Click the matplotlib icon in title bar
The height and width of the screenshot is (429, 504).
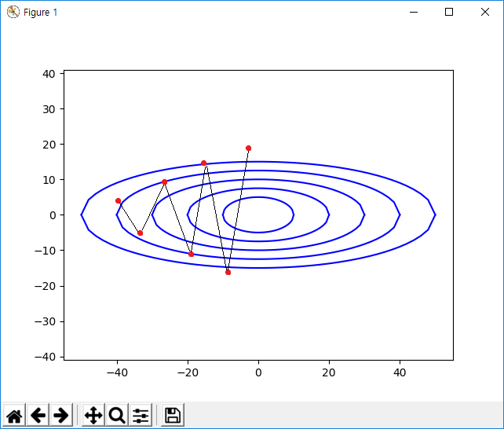(x=13, y=13)
